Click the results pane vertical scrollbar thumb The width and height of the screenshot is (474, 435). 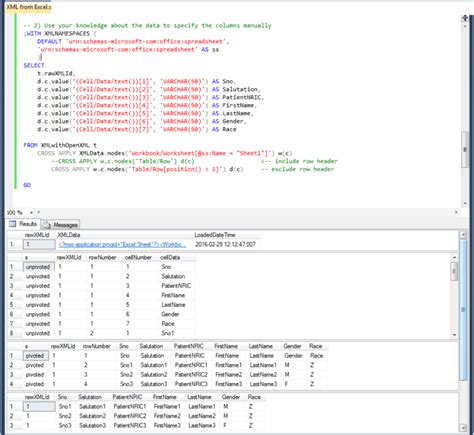[463, 310]
